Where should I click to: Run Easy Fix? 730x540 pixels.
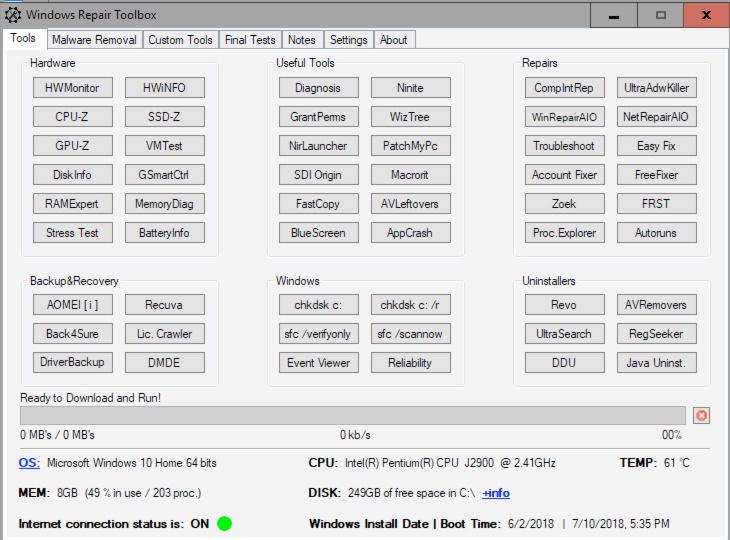click(x=657, y=146)
